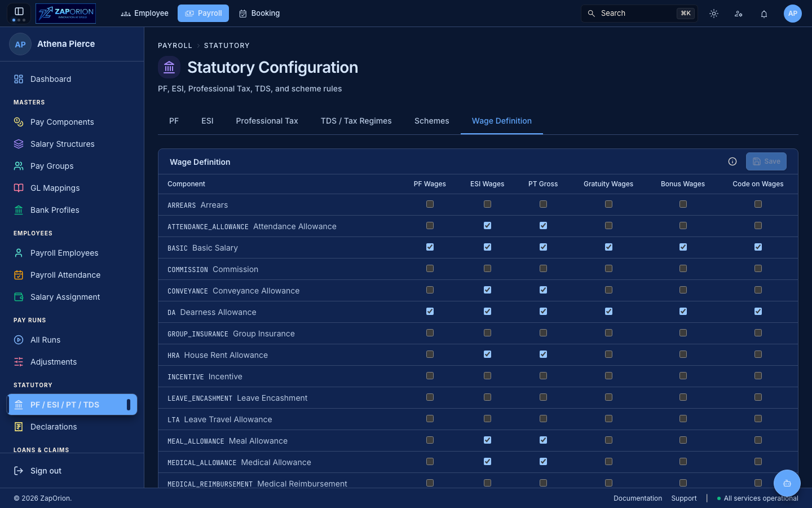
Task: Check PF Wages for Arrears
Action: (430, 204)
